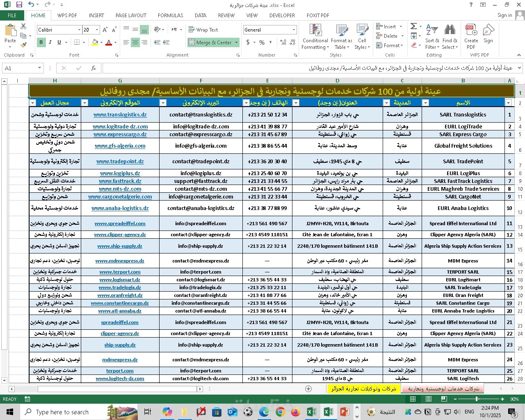Expand the formula bar

(x=519, y=68)
